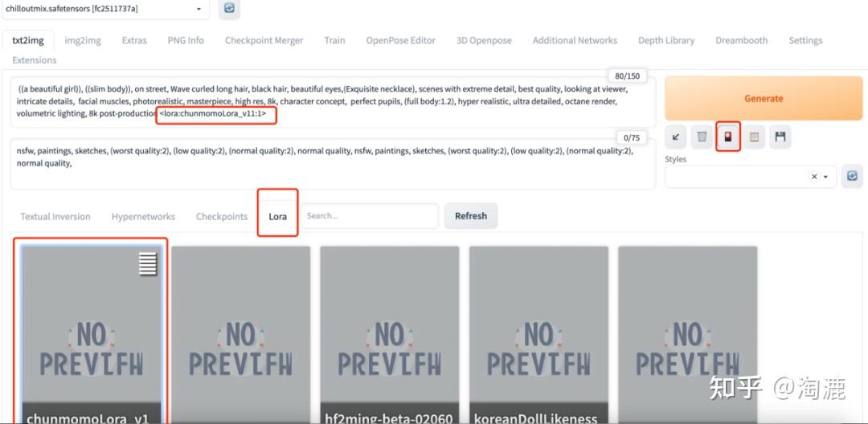Select the koreanDollLikeness Lora card

538,334
